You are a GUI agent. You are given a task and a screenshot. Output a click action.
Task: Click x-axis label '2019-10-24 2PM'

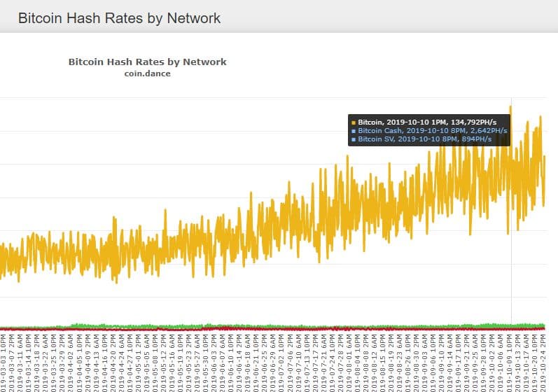(543, 363)
